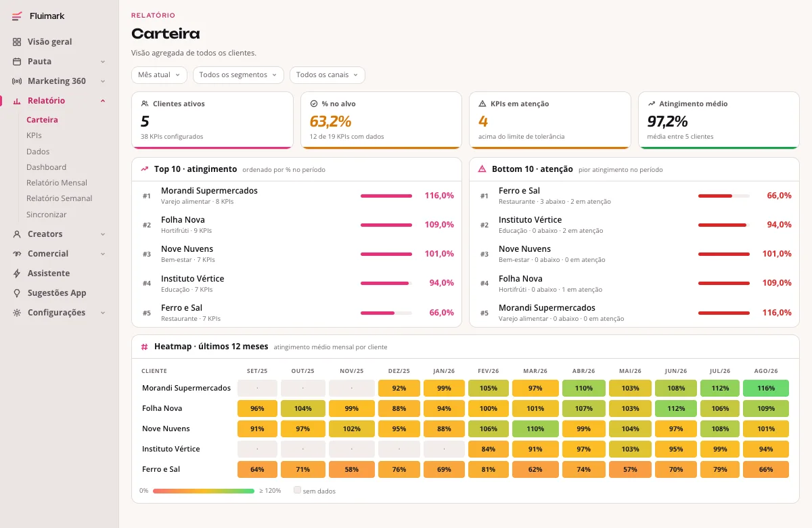Click the Relatório bar chart icon
Image resolution: width=812 pixels, height=528 pixels.
coord(17,101)
